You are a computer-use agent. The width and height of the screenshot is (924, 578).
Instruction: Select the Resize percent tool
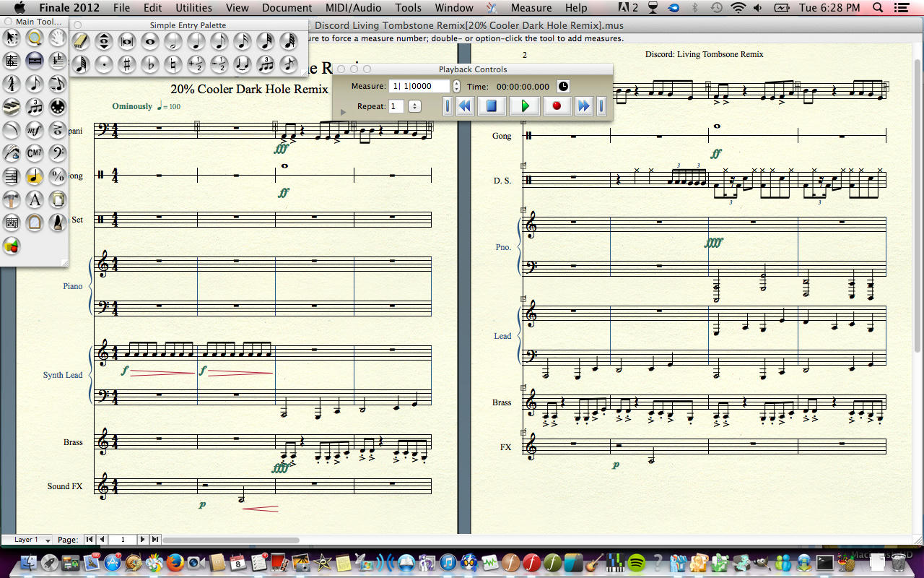point(58,176)
